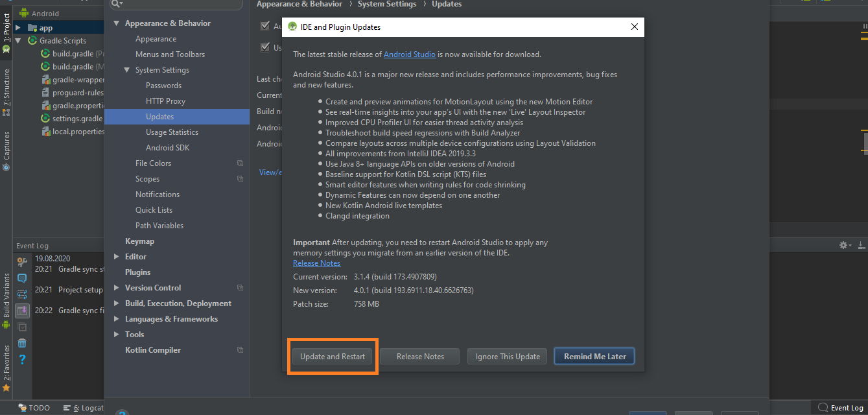Expand Languages & Frameworks arrow
This screenshot has height=415, width=868.
(117, 319)
